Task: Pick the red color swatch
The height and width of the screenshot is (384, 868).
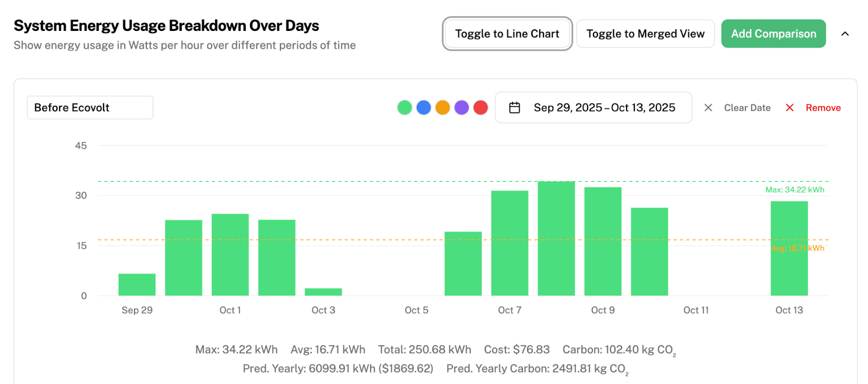Action: tap(481, 107)
